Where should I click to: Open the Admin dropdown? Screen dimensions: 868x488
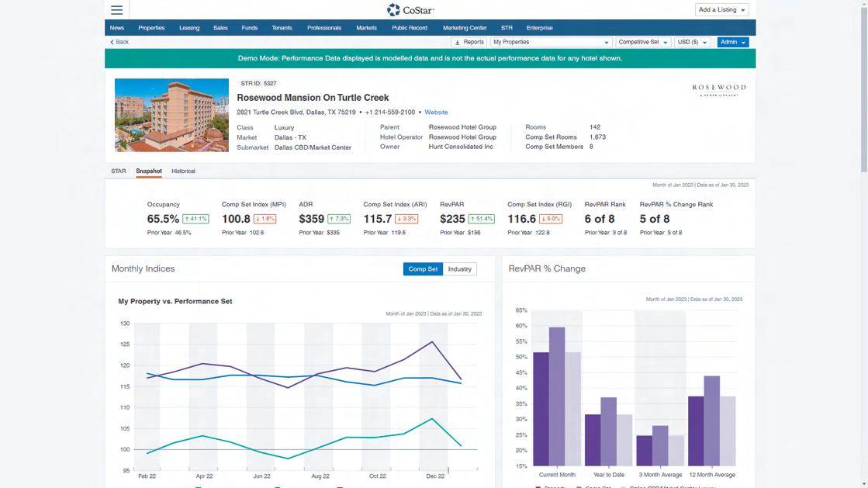(x=732, y=42)
